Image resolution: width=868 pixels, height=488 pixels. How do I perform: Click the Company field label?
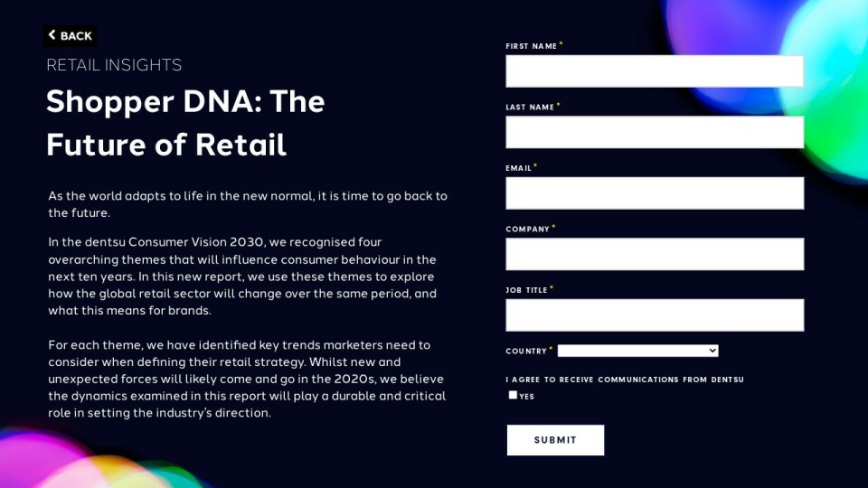point(528,230)
